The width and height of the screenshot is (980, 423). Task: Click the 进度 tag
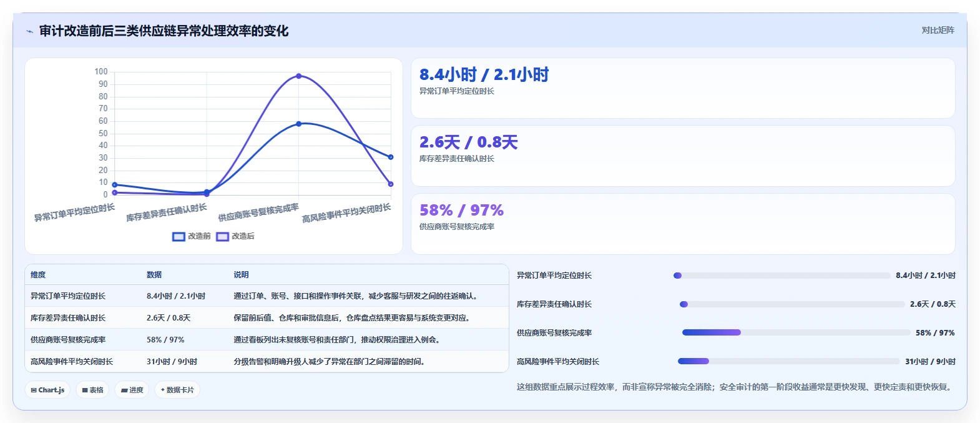[132, 390]
